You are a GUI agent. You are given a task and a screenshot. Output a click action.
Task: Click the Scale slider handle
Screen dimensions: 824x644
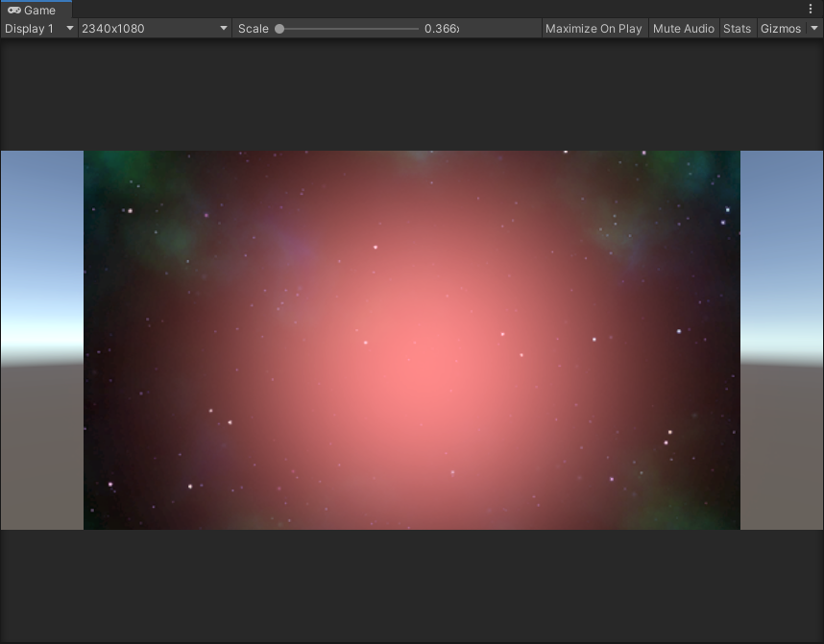279,29
